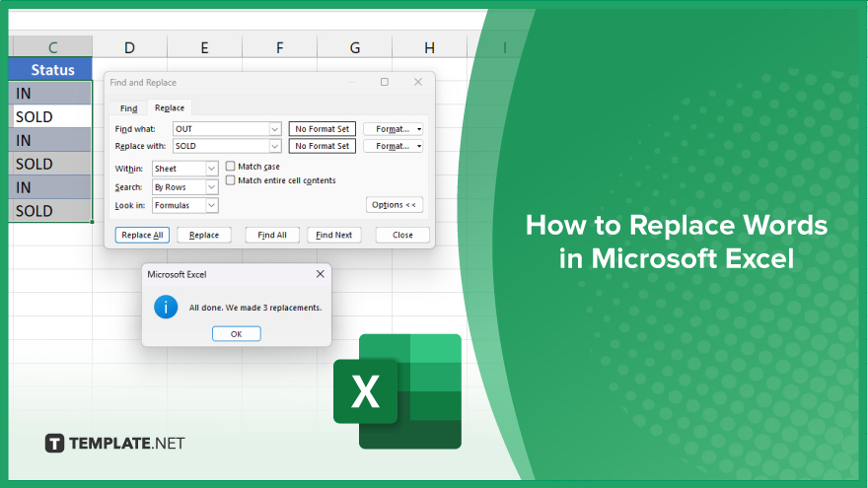The height and width of the screenshot is (488, 868).
Task: Open Format menu for Find what row
Action: click(393, 129)
